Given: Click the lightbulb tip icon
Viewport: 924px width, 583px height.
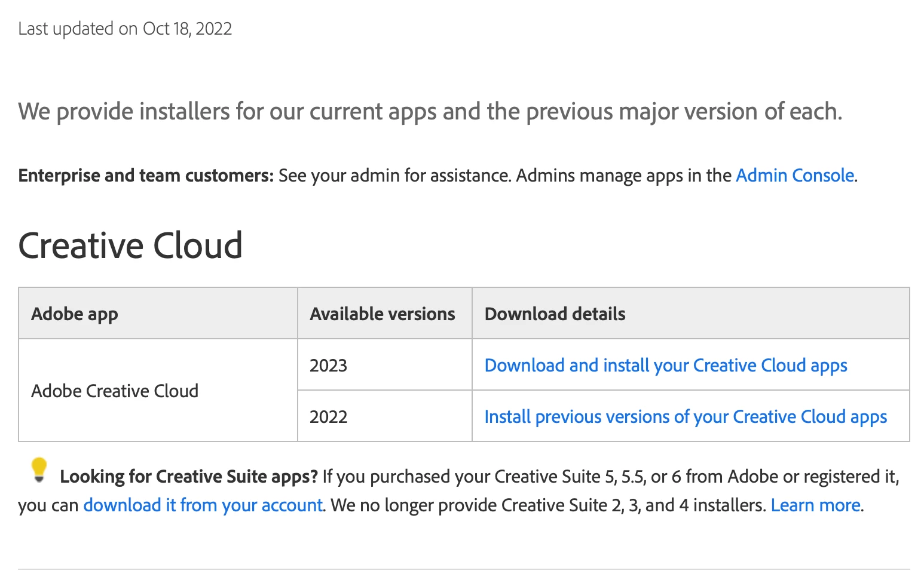Looking at the screenshot, I should click(39, 470).
